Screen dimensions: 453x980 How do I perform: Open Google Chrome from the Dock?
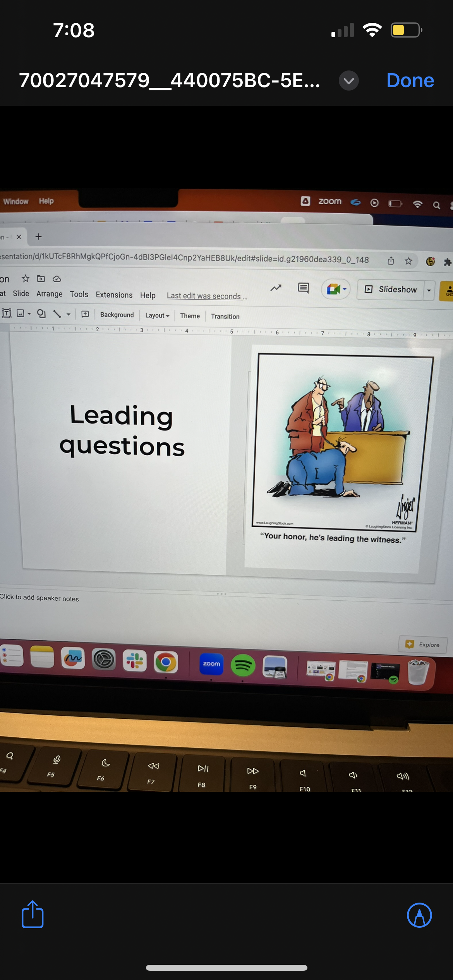pos(166,662)
